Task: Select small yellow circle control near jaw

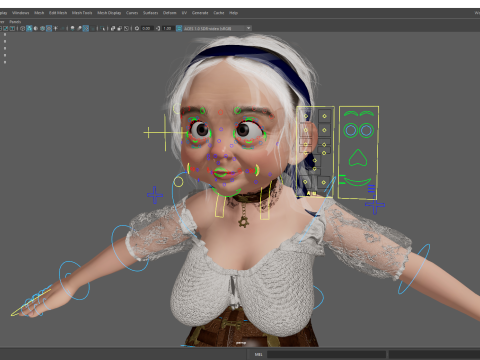Action: click(x=178, y=182)
